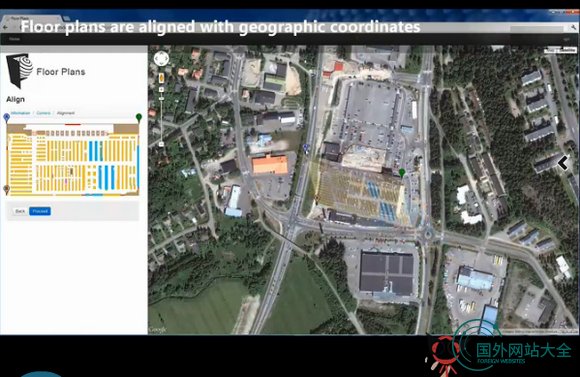Click the browser back arrow

[5, 27]
